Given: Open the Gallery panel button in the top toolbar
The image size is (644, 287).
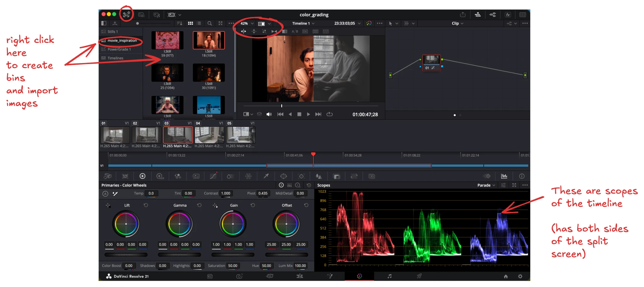Looking at the screenshot, I should click(x=126, y=15).
